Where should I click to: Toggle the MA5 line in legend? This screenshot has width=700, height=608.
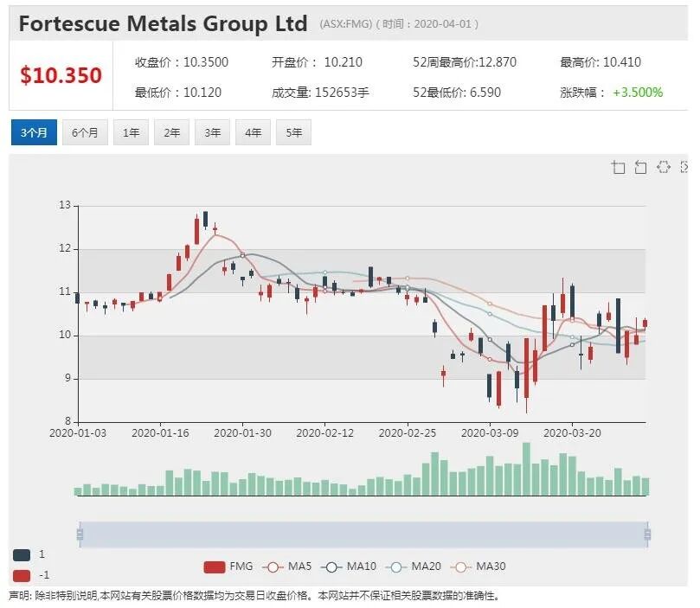click(x=287, y=567)
